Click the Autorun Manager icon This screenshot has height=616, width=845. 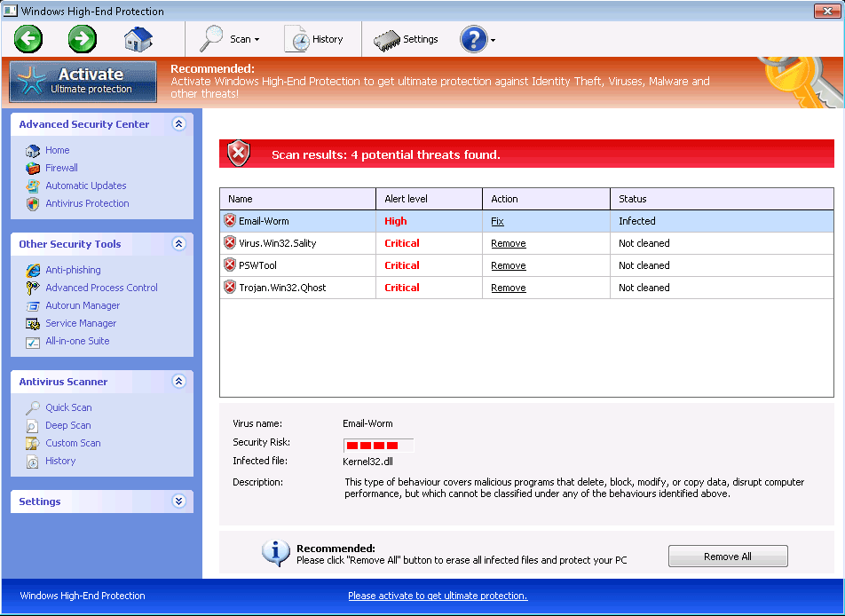pos(33,305)
